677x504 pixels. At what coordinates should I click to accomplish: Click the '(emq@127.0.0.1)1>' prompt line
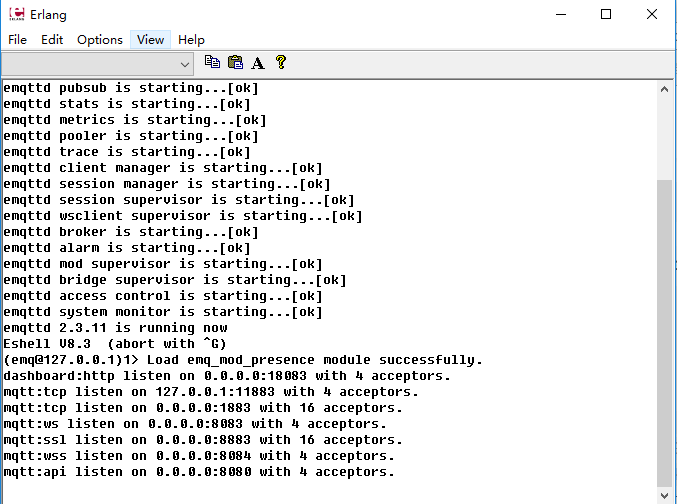[243, 360]
